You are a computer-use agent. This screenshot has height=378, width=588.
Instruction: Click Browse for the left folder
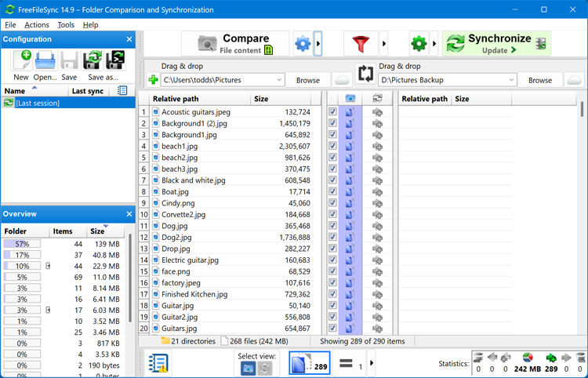308,80
